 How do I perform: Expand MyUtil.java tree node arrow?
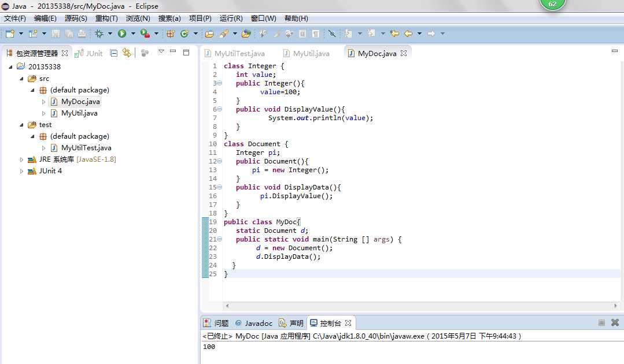[43, 114]
